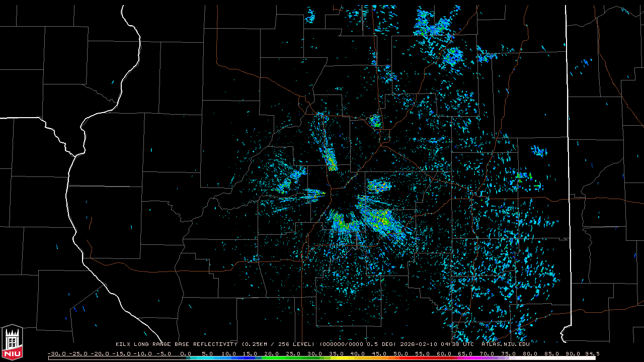Pick the yellow segment of the color bar
The height and width of the screenshot is (362, 644).
347,358
